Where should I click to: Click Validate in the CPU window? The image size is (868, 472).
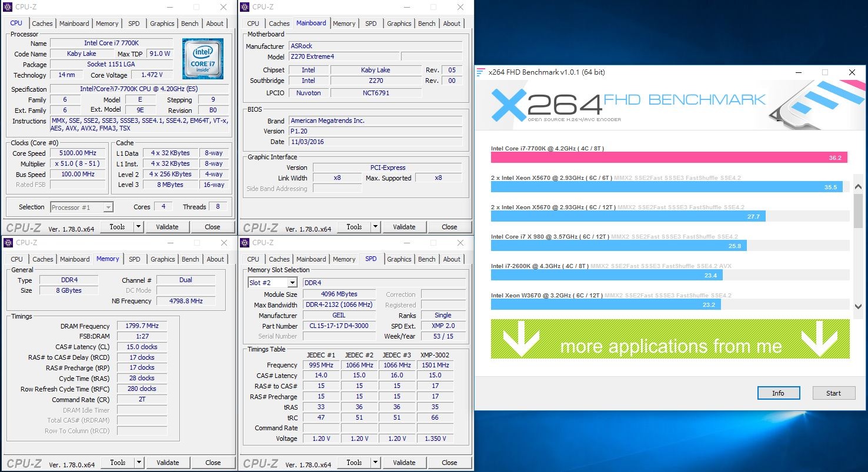(x=167, y=227)
